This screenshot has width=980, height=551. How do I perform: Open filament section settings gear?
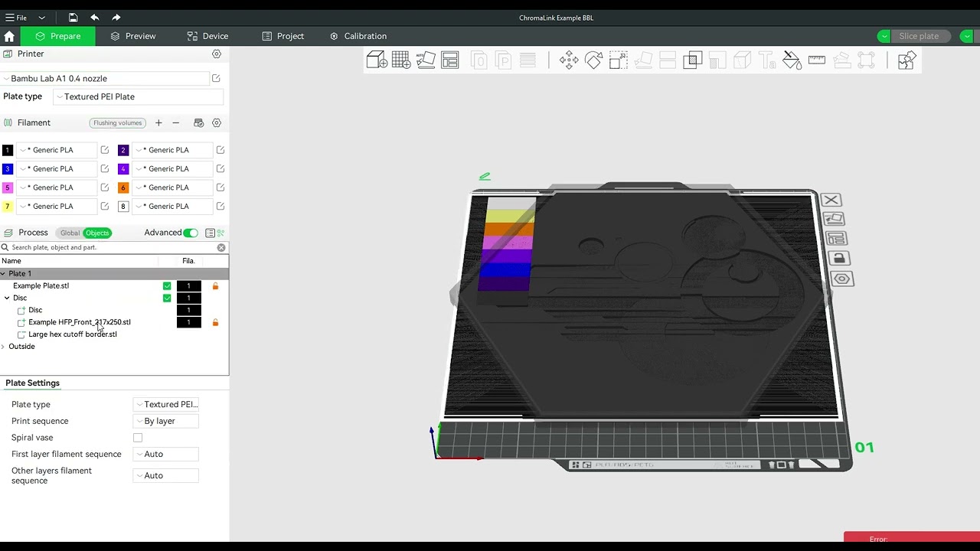[217, 123]
